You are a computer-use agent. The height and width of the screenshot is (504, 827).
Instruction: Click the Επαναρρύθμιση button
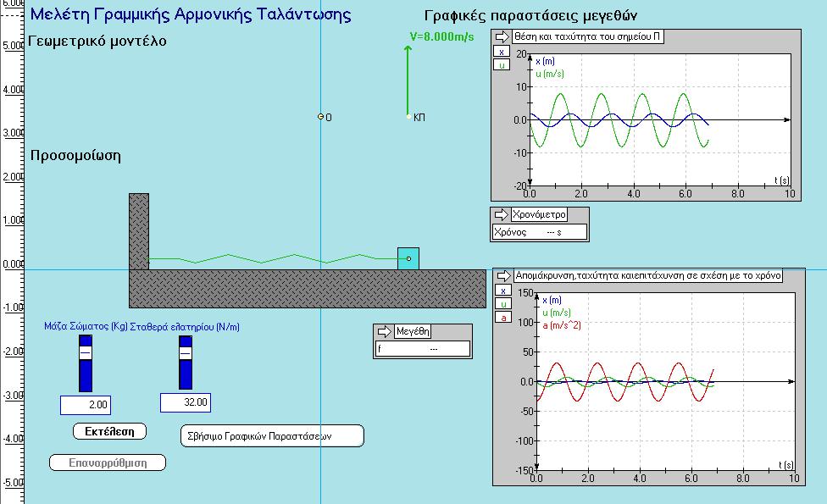(x=108, y=462)
